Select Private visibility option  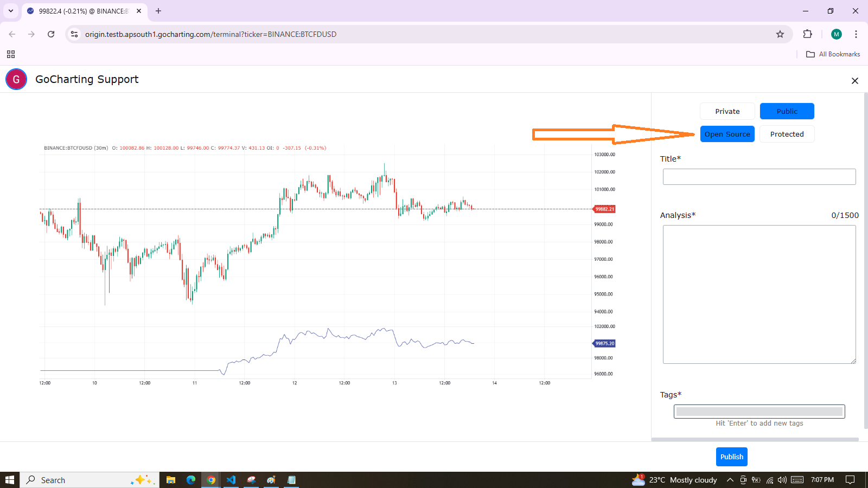coord(727,111)
